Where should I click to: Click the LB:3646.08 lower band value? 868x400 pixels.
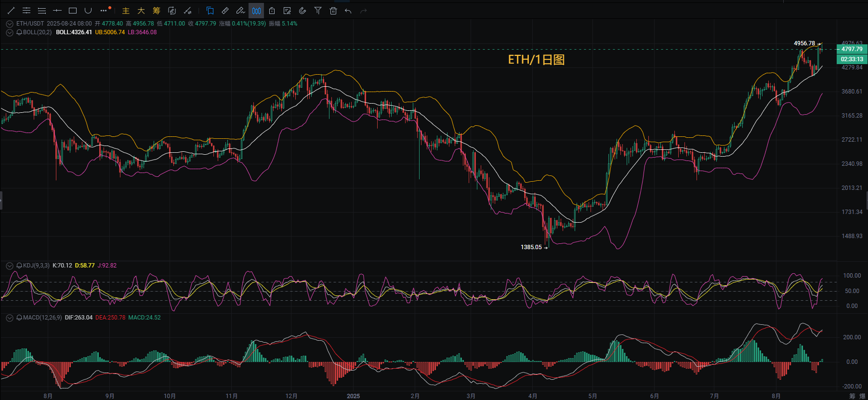pos(142,32)
